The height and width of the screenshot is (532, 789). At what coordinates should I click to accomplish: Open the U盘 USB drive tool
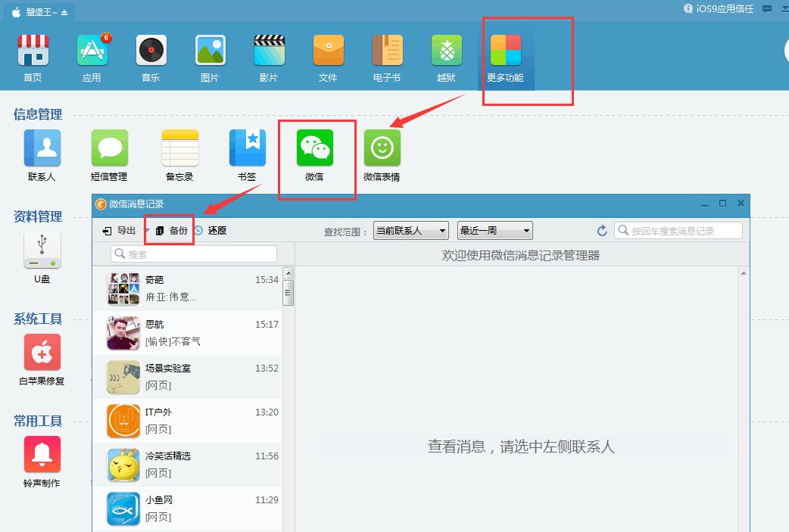[x=42, y=257]
